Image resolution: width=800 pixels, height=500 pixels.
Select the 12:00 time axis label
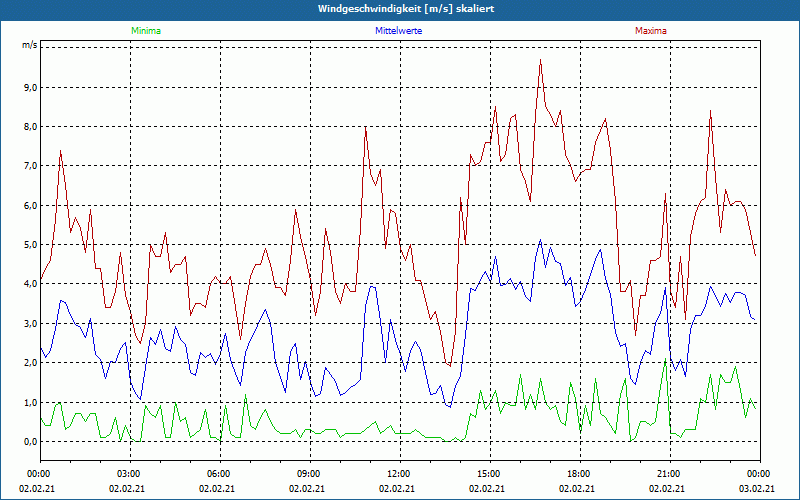click(x=398, y=473)
